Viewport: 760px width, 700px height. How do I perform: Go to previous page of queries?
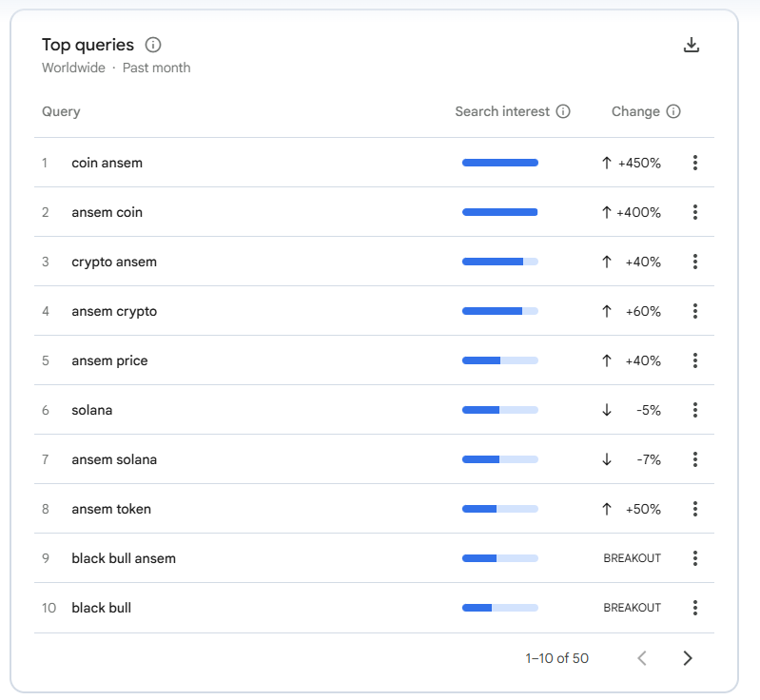(642, 658)
